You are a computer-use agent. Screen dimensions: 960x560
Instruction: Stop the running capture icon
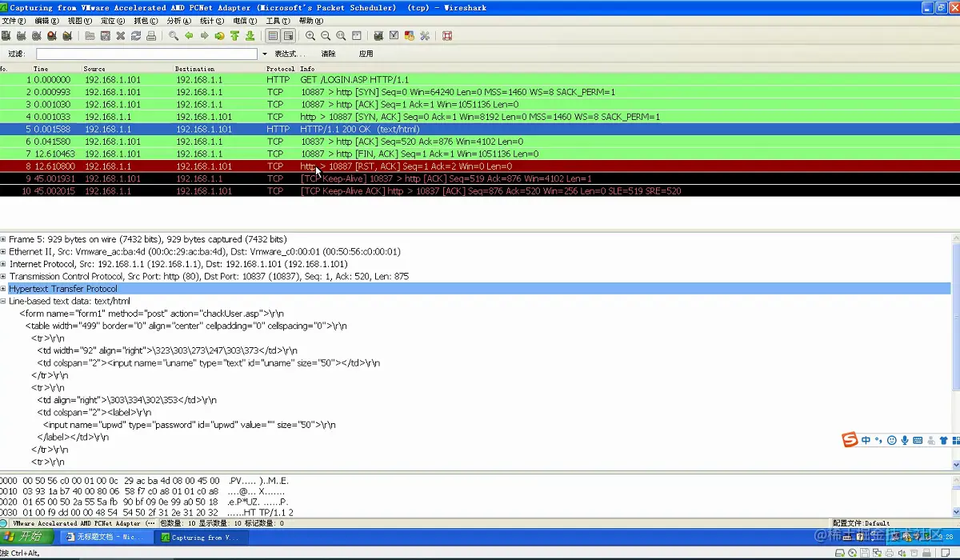[52, 36]
